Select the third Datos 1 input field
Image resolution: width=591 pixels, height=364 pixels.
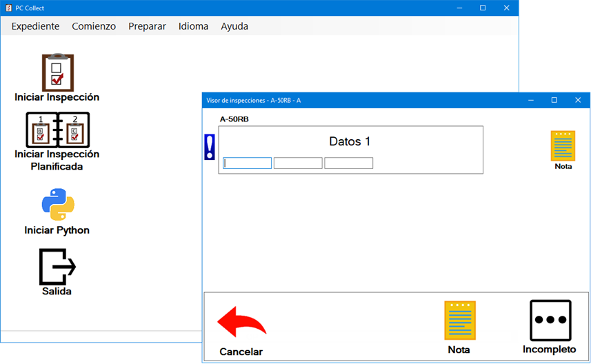348,163
